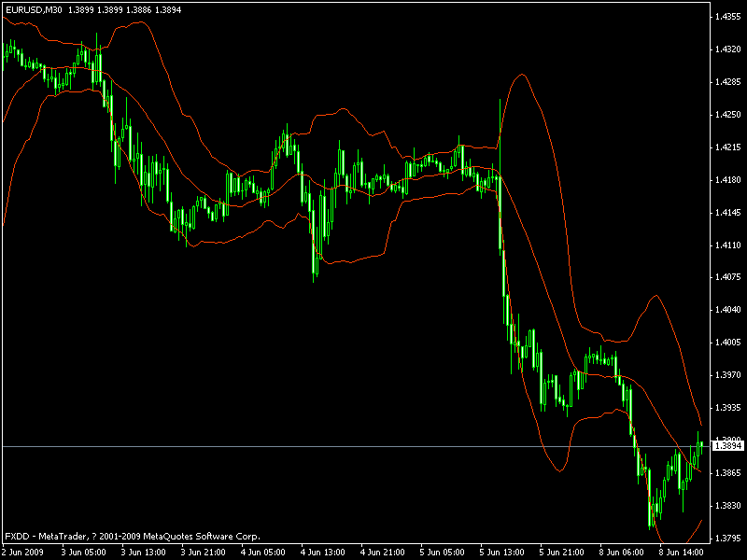Click the 4 Jun 13:00 time label
The height and width of the screenshot is (560, 747).
[323, 553]
